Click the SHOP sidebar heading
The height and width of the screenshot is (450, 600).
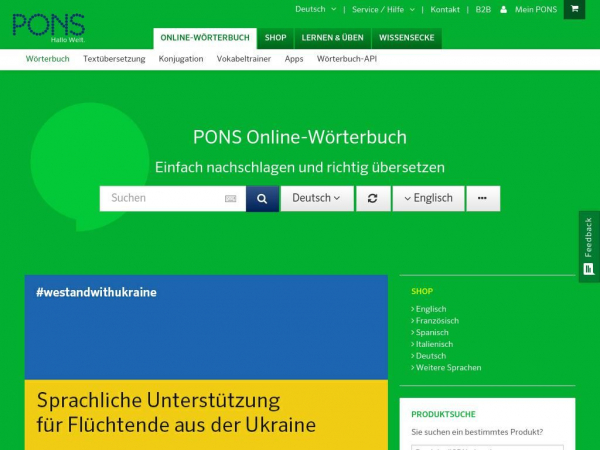(x=422, y=291)
